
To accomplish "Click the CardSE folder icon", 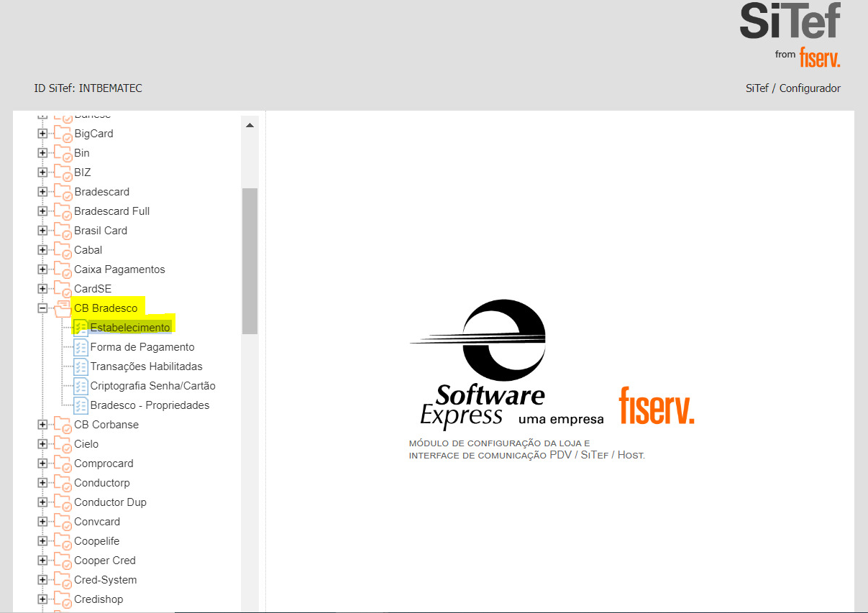I will tap(63, 289).
